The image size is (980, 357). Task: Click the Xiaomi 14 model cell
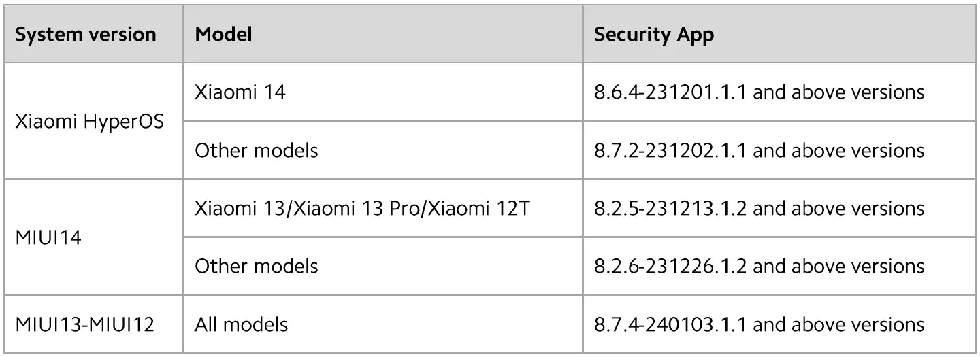tap(382, 92)
